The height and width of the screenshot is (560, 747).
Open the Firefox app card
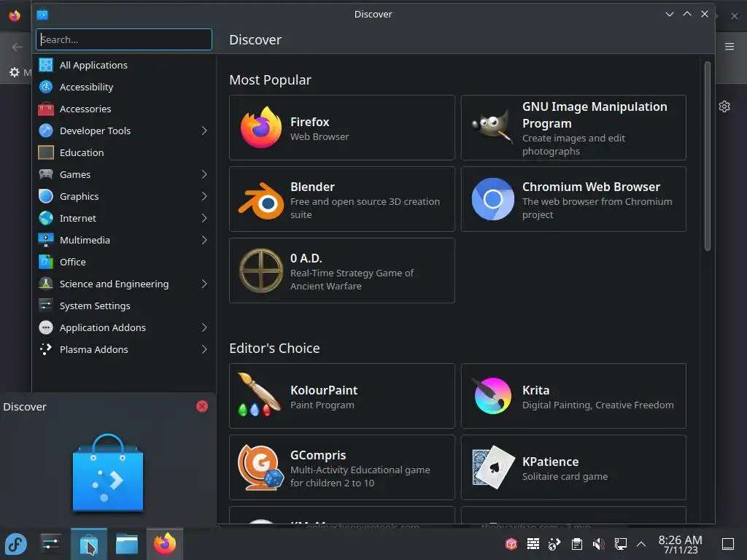[x=342, y=128]
